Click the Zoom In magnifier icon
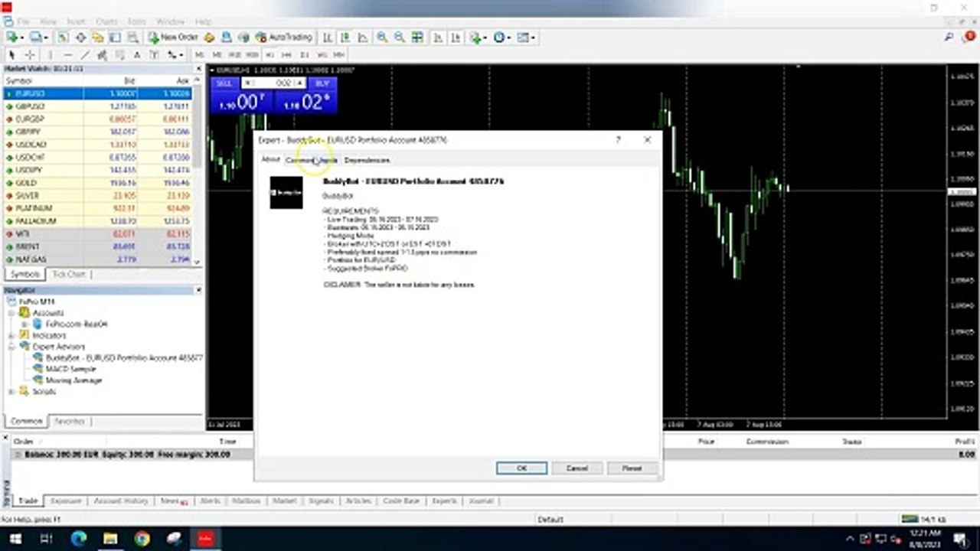Image resolution: width=980 pixels, height=551 pixels. 381,37
